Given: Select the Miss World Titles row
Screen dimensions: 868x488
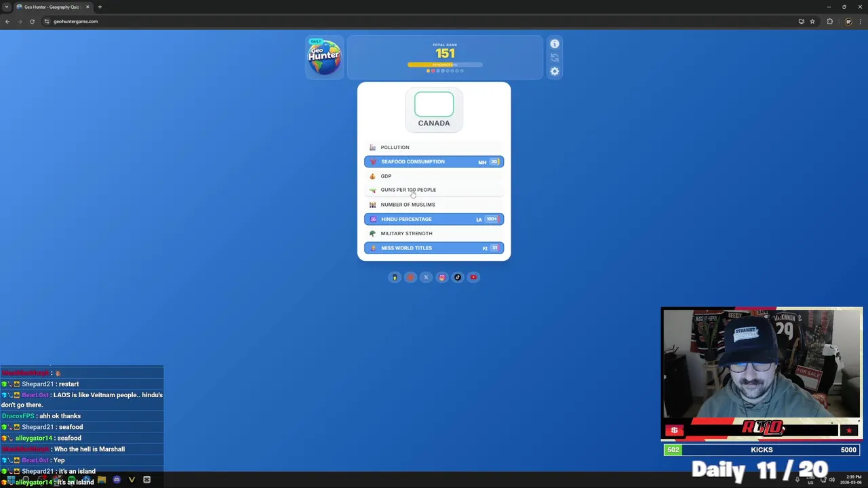Looking at the screenshot, I should pyautogui.click(x=434, y=248).
